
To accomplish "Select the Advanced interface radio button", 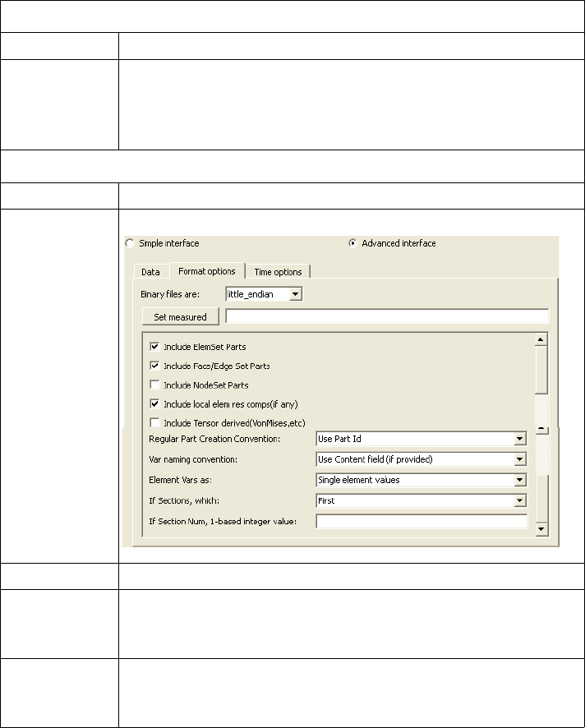I will pyautogui.click(x=352, y=243).
